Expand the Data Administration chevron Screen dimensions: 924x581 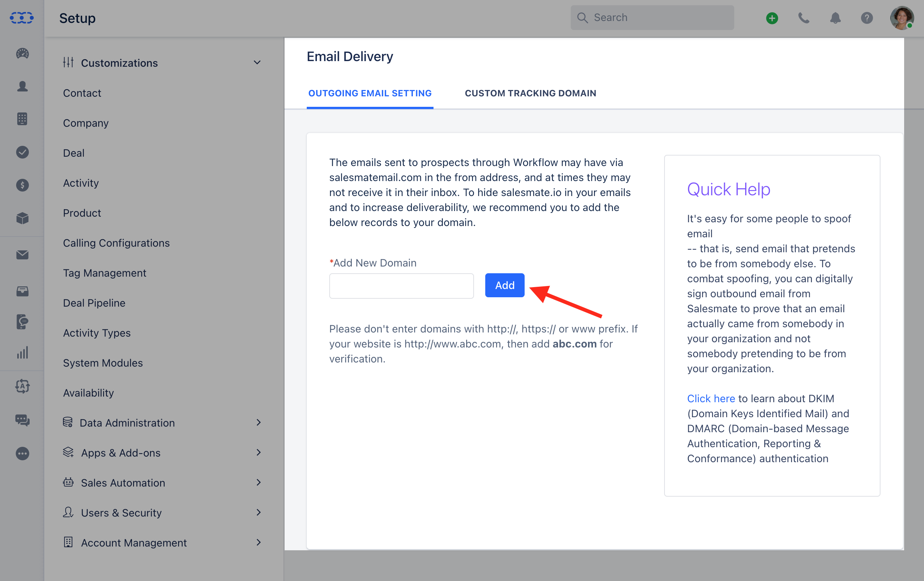[259, 422]
